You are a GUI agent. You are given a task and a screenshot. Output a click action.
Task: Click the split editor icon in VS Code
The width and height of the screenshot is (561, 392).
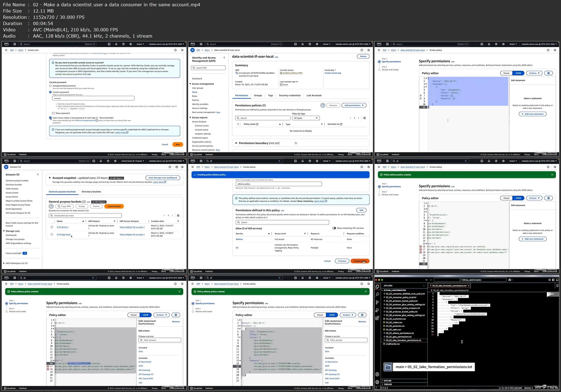coord(557,285)
